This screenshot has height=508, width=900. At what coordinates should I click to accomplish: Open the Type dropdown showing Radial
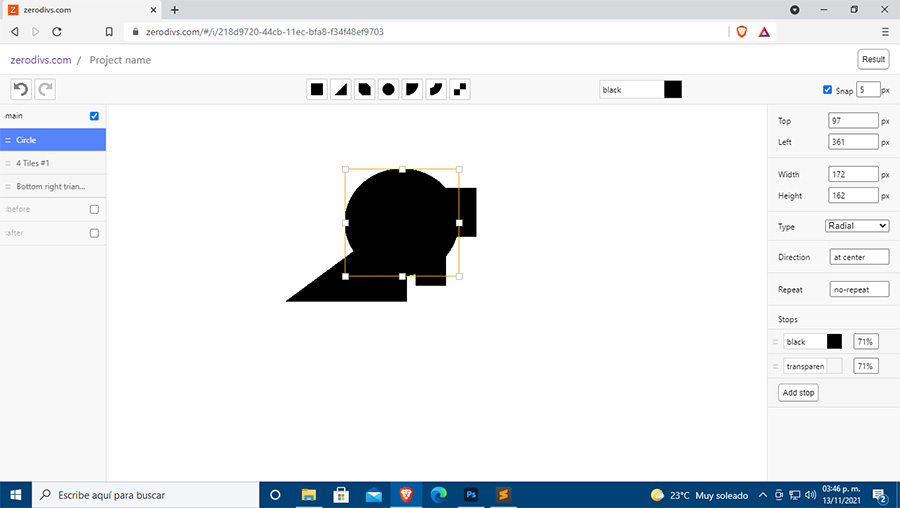857,226
